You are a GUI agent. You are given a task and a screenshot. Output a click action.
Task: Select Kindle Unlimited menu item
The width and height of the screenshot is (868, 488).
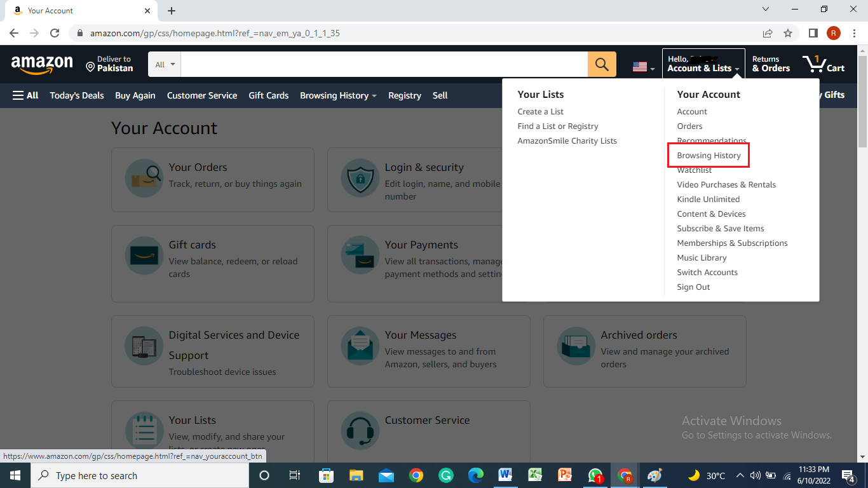(708, 200)
